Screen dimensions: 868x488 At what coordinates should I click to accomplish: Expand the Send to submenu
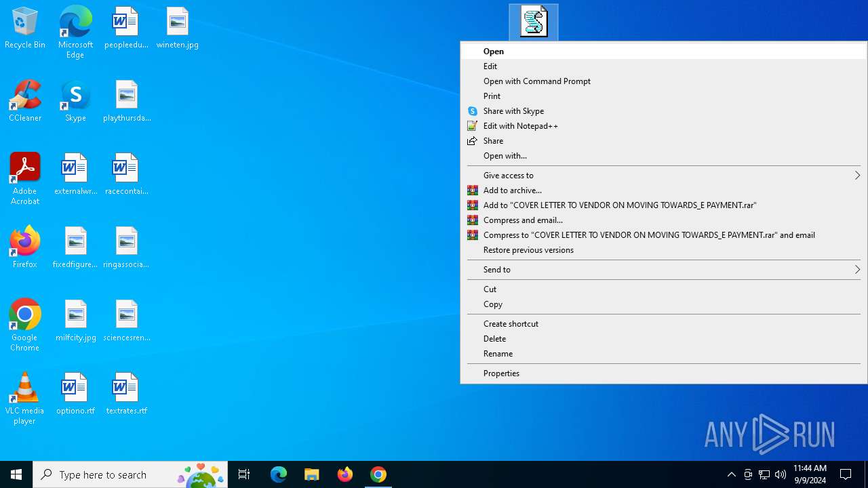point(664,270)
